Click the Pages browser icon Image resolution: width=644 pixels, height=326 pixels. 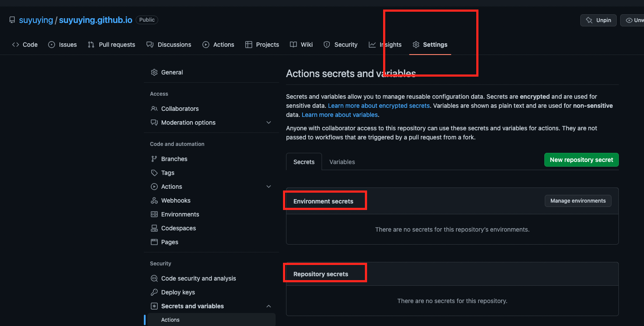click(x=154, y=242)
